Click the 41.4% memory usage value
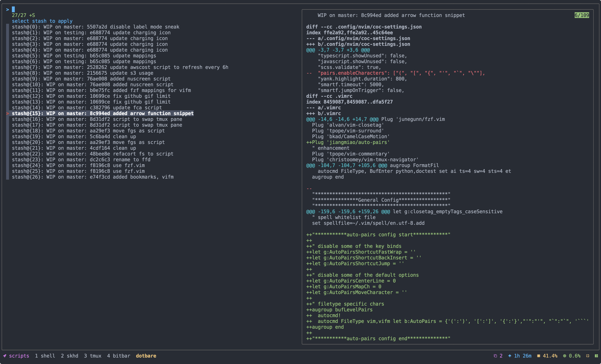Screen dimensions: 601x364 point(550,356)
